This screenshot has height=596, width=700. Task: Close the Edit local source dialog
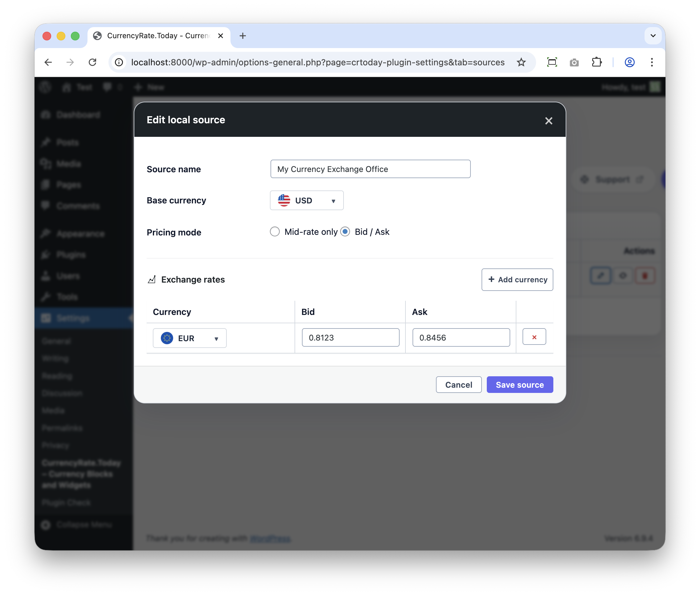[x=548, y=120]
